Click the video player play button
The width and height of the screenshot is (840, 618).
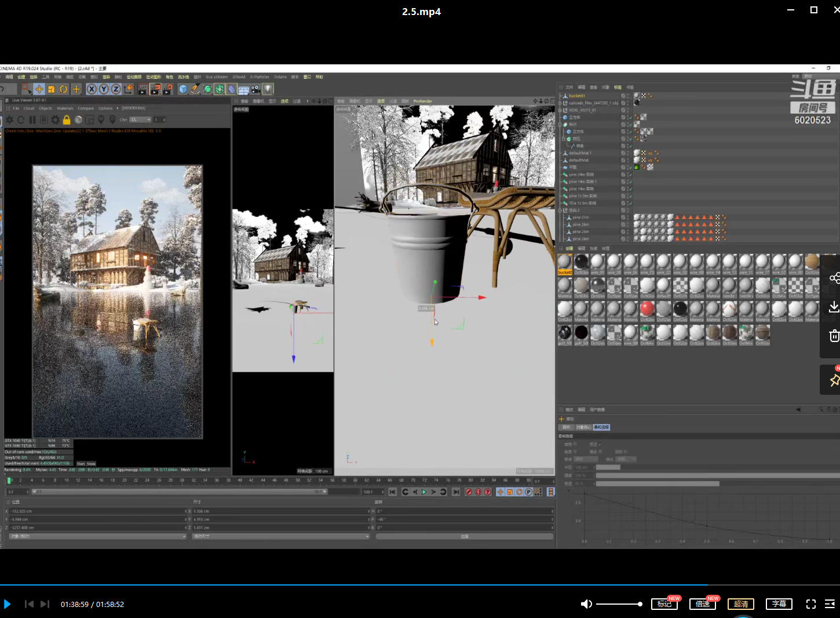click(7, 604)
